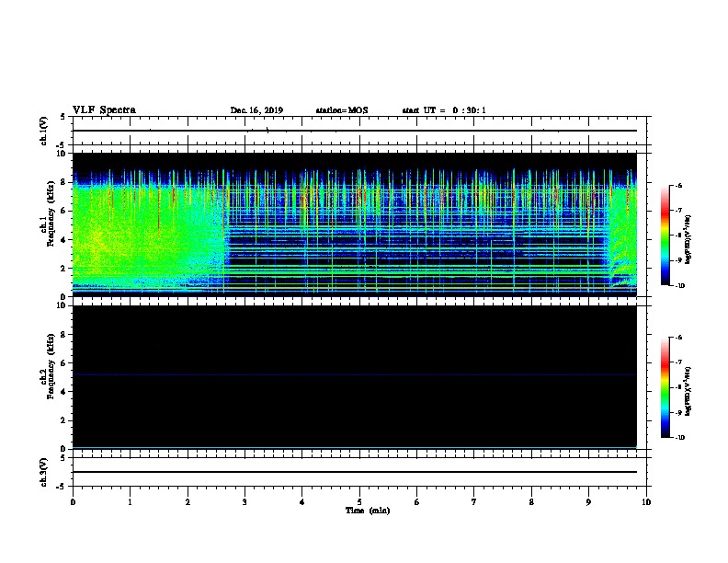Click inside the ch.1 spectrogram plot
The image size is (728, 563).
coord(355,224)
